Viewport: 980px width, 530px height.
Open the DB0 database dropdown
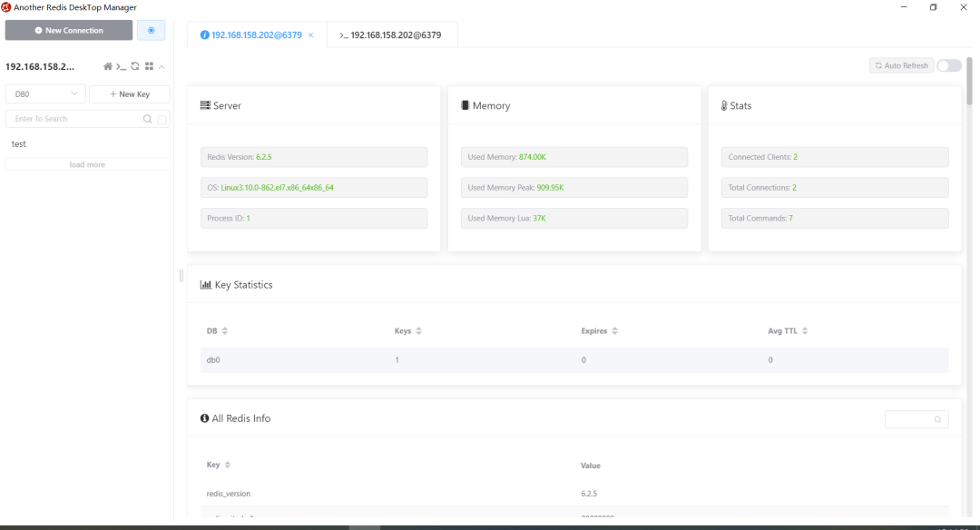point(45,93)
